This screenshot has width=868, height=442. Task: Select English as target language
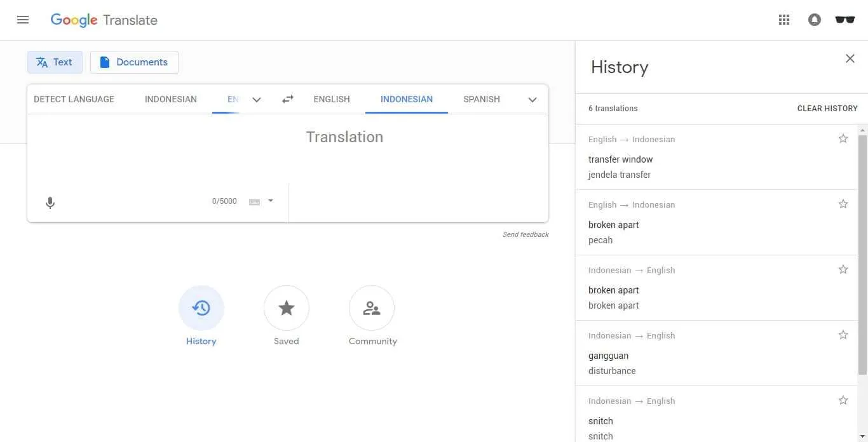(x=332, y=99)
